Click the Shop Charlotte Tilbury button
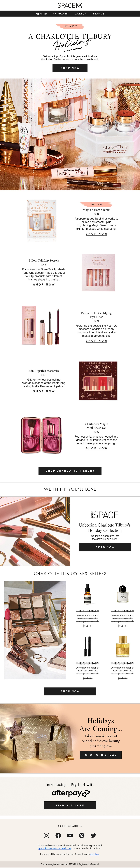 click(70, 471)
